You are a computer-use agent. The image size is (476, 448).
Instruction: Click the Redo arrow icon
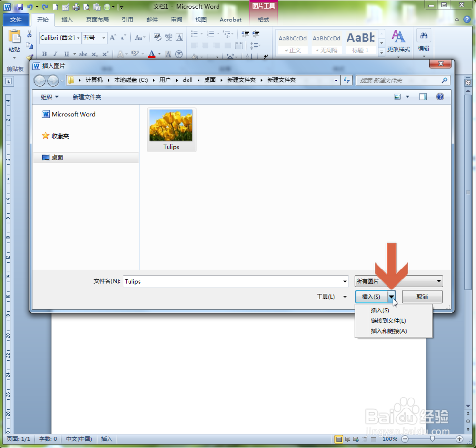(x=45, y=7)
